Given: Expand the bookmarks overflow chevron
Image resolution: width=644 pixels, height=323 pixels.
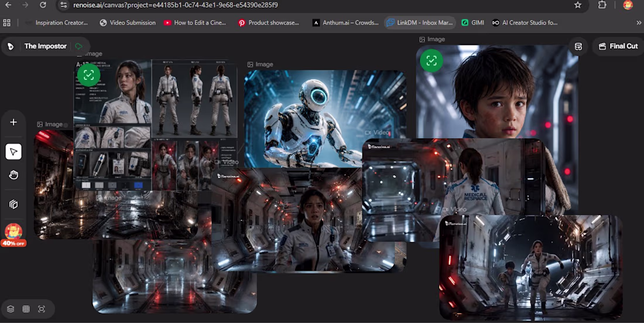Looking at the screenshot, I should [x=638, y=23].
